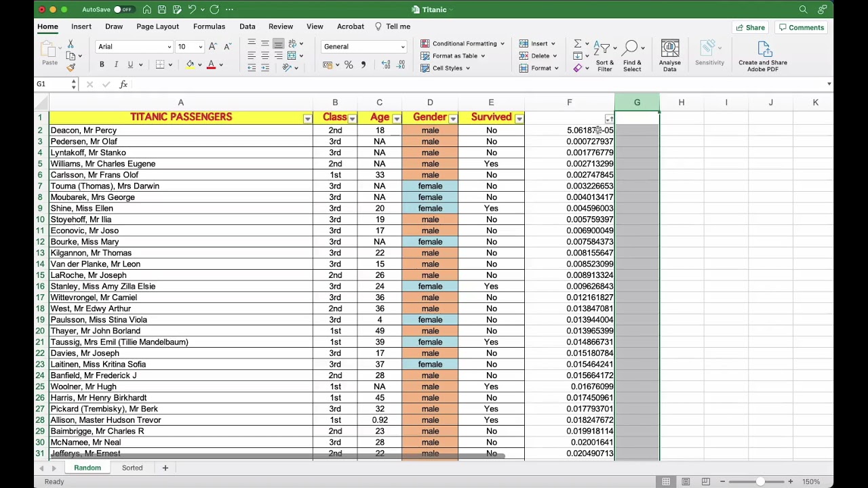This screenshot has width=868, height=488.
Task: Toggle Wrap Text icon
Action: [x=292, y=43]
